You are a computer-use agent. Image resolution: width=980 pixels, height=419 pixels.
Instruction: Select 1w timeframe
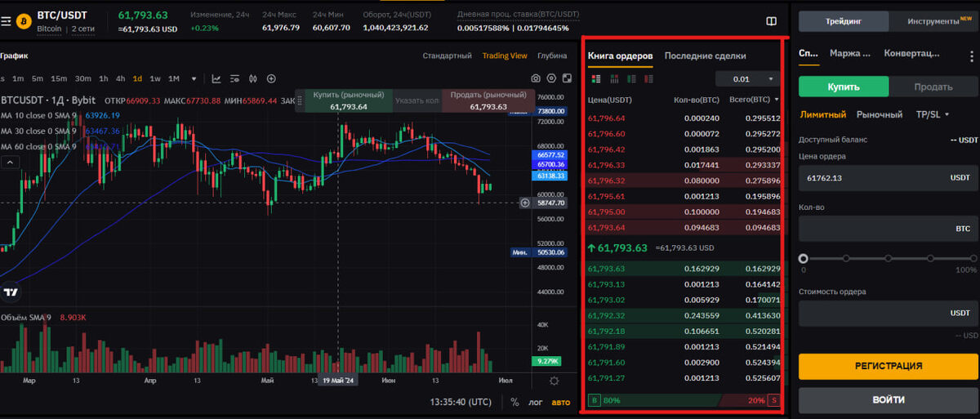[155, 78]
